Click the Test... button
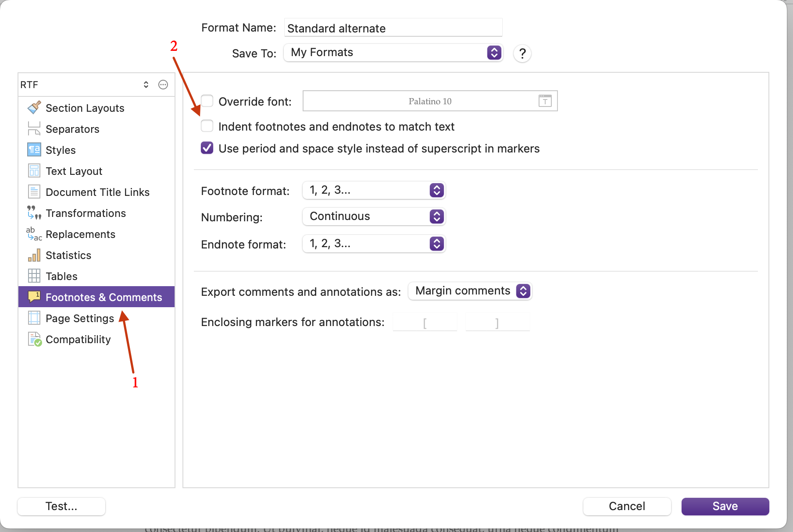 point(61,506)
